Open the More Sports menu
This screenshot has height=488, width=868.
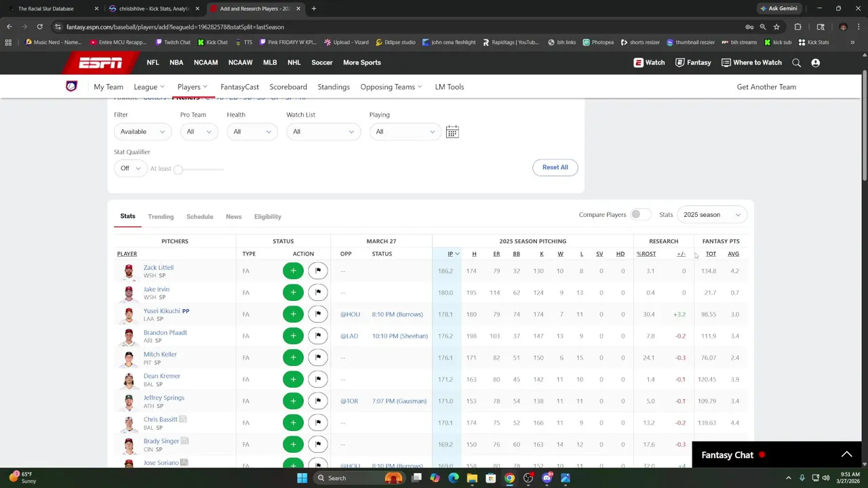[x=362, y=62]
